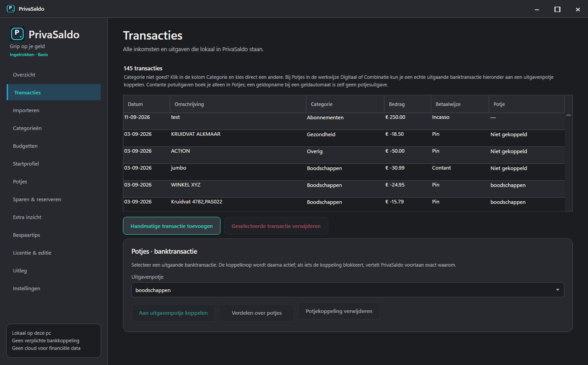
Task: Click the amount '€ -15.79'
Action: [395, 202]
